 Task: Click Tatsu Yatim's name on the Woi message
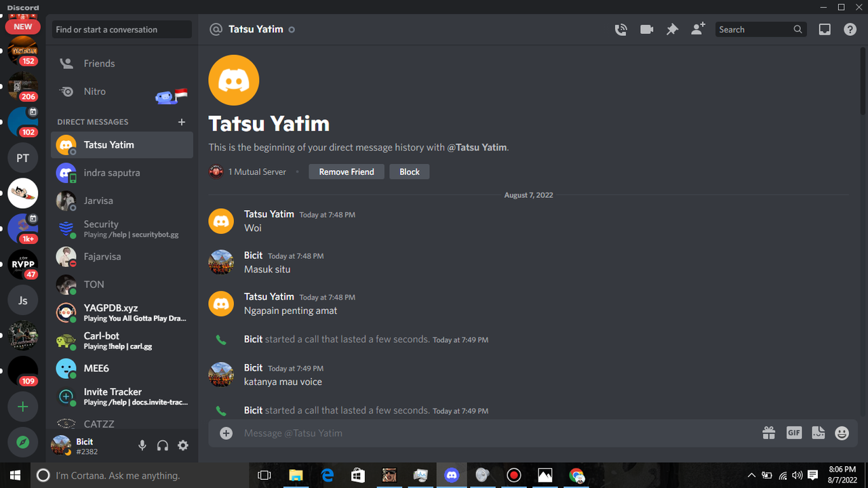click(269, 214)
